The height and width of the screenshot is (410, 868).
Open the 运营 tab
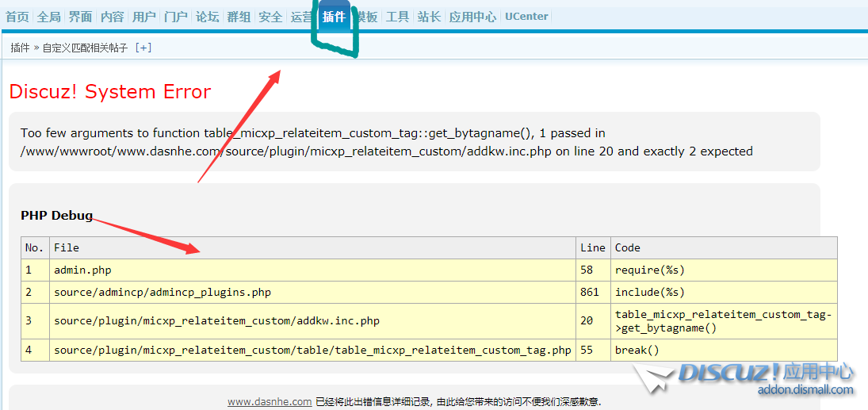302,17
